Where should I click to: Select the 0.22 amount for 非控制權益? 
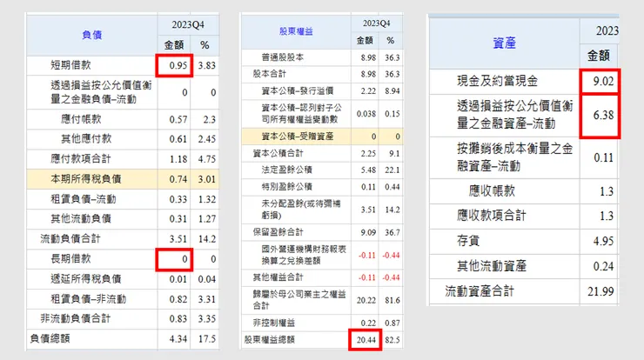click(x=368, y=323)
